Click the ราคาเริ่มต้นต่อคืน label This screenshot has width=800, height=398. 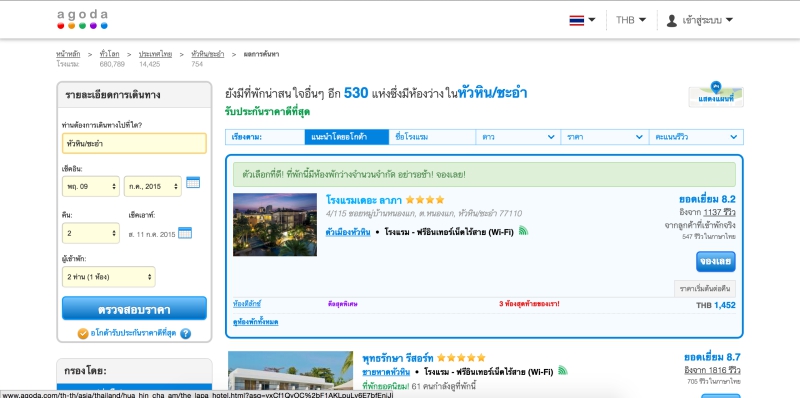pyautogui.click(x=705, y=289)
